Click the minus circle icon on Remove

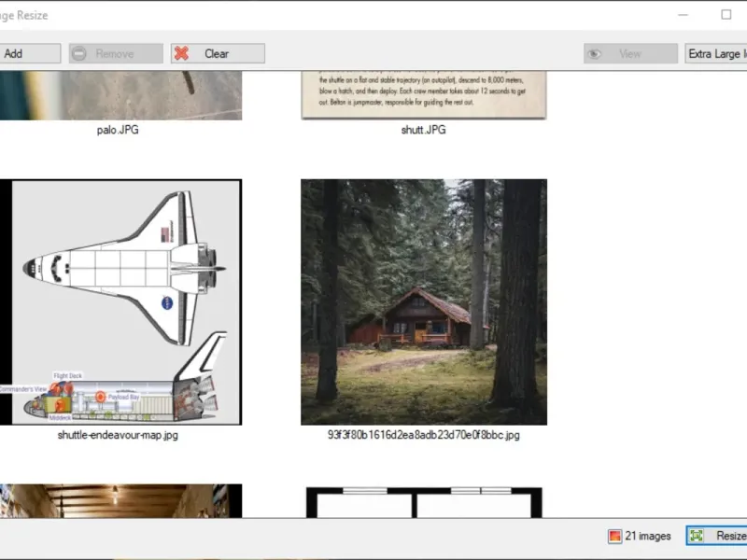79,53
